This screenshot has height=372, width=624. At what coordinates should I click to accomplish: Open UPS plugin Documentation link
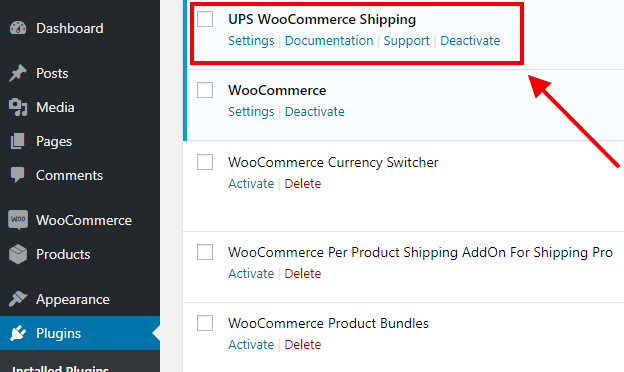tap(329, 41)
